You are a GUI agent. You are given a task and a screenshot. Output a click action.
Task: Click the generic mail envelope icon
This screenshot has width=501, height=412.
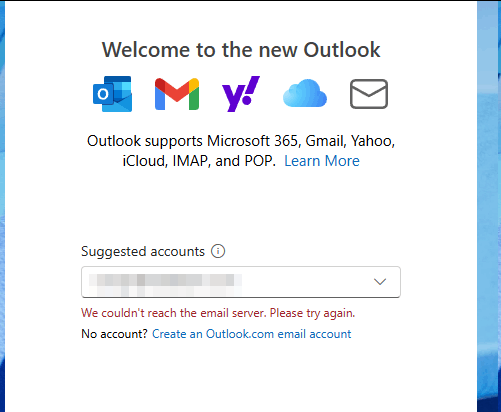pos(369,94)
